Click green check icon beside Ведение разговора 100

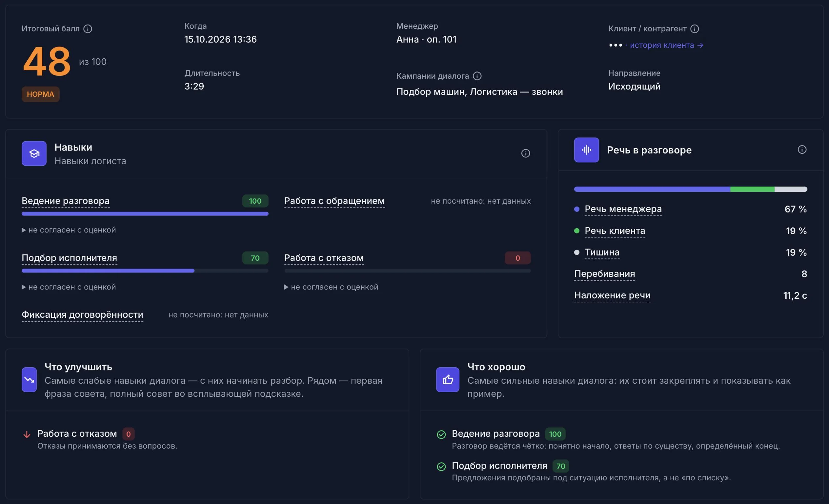coord(441,434)
